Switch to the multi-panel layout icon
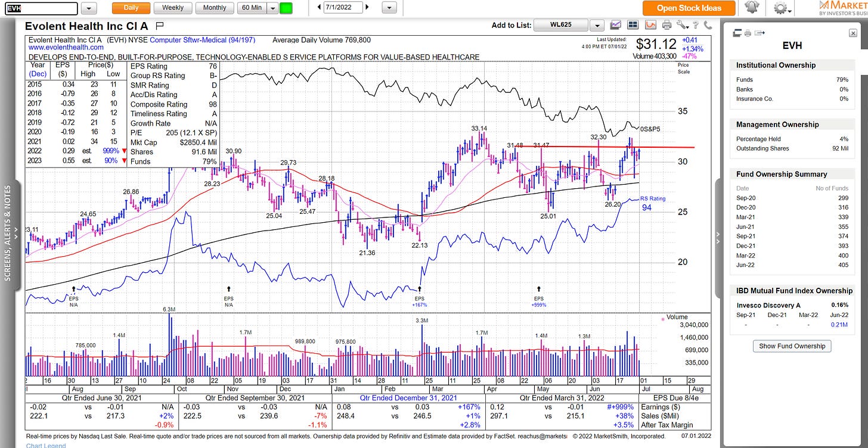868x448 pixels. [633, 25]
